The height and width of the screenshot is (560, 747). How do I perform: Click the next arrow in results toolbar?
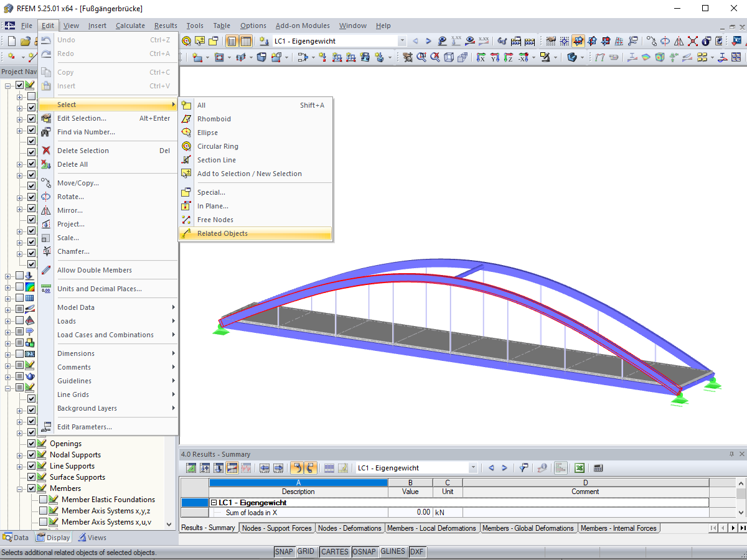pos(505,468)
